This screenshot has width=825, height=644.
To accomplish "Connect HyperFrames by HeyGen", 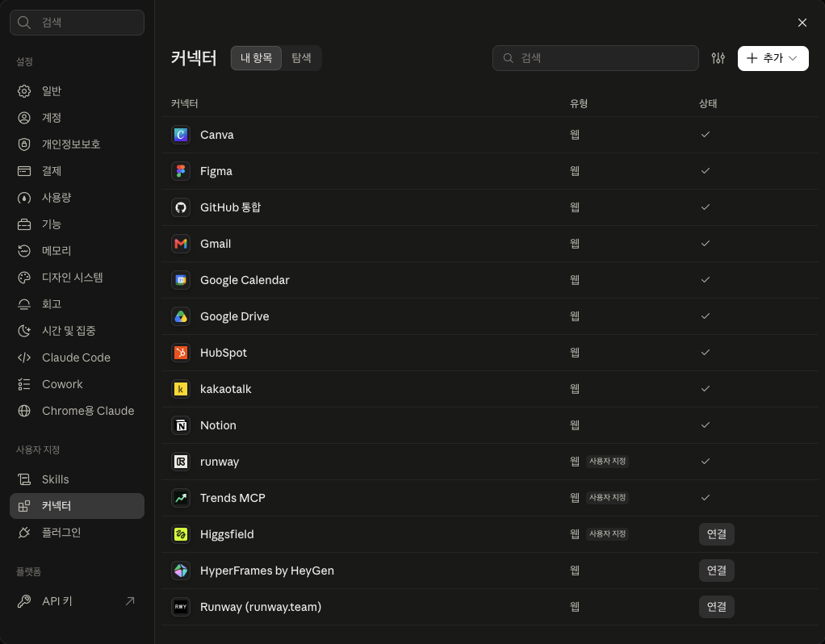I will click(x=717, y=571).
